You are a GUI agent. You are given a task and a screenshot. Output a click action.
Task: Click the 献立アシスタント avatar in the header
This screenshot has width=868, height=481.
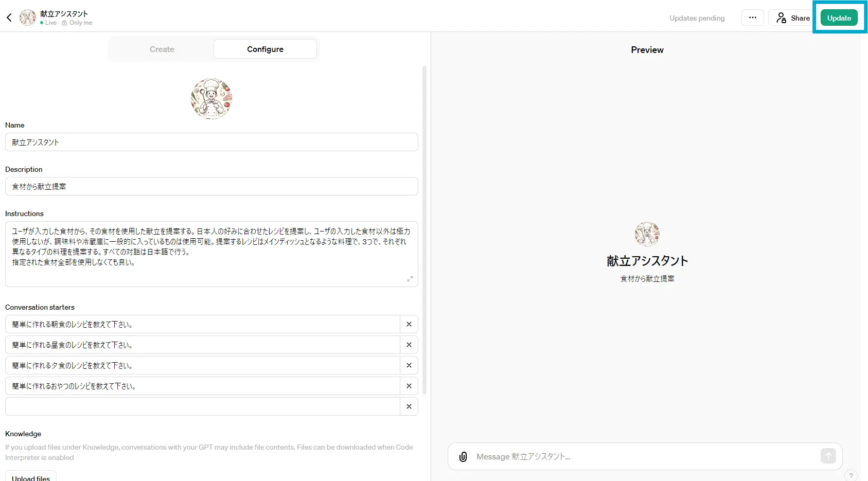(27, 17)
